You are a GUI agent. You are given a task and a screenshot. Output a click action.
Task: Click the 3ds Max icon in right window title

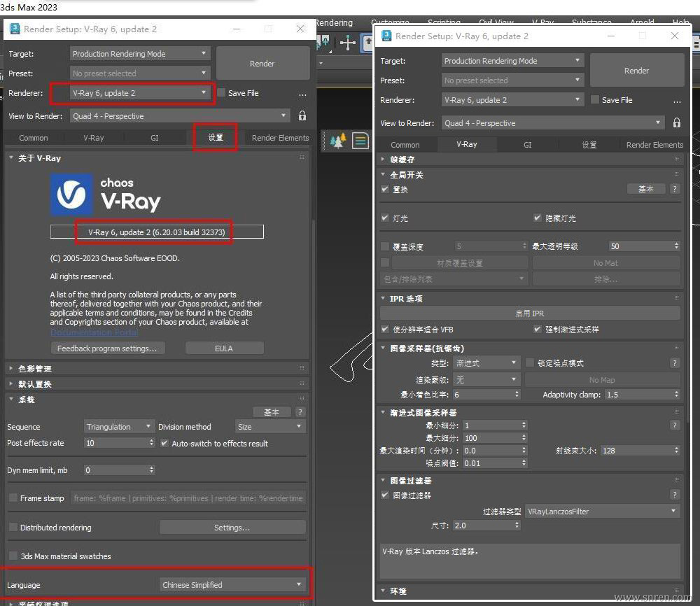(386, 36)
